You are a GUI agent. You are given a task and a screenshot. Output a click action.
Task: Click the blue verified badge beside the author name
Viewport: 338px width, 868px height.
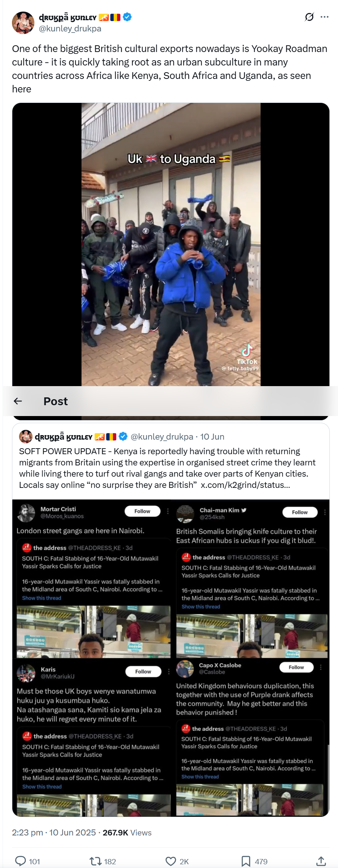tap(127, 17)
